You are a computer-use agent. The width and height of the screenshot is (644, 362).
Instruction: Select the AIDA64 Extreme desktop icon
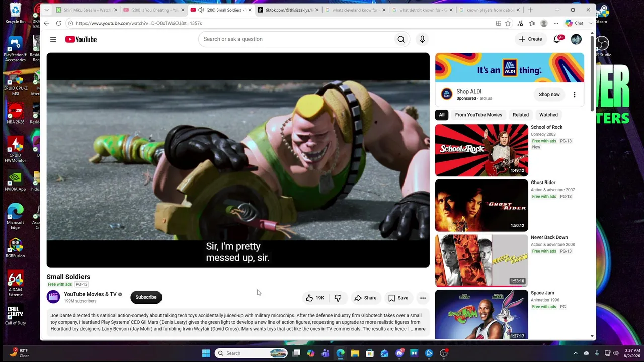click(15, 284)
